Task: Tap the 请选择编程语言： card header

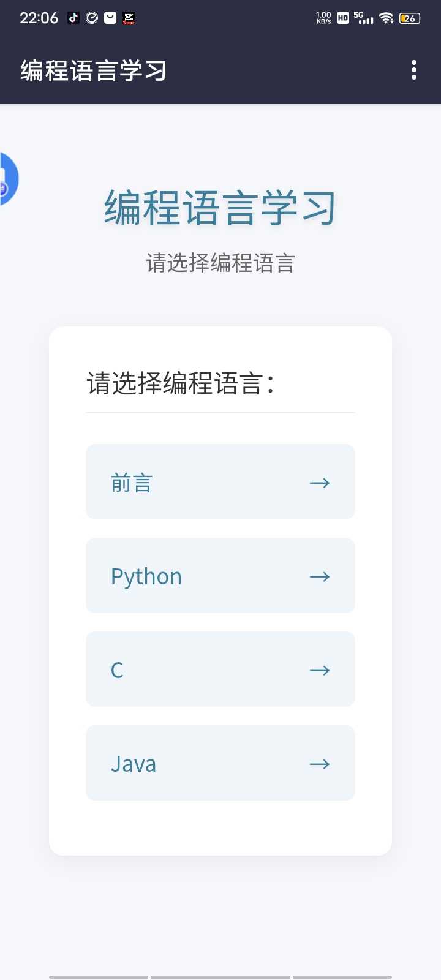Action: (181, 384)
